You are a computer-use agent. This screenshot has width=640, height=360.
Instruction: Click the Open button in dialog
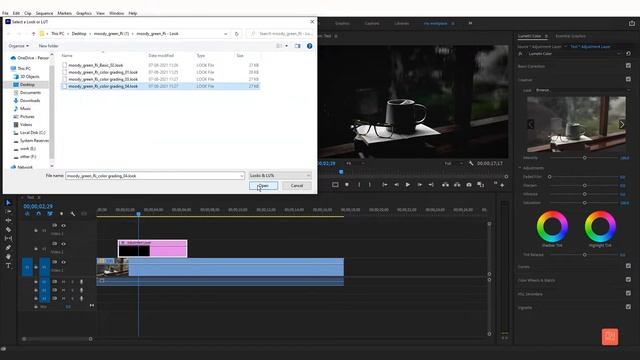tap(264, 186)
